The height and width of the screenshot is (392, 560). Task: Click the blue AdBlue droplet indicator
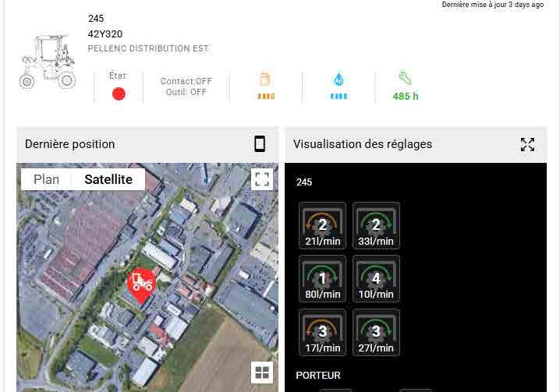(x=338, y=86)
